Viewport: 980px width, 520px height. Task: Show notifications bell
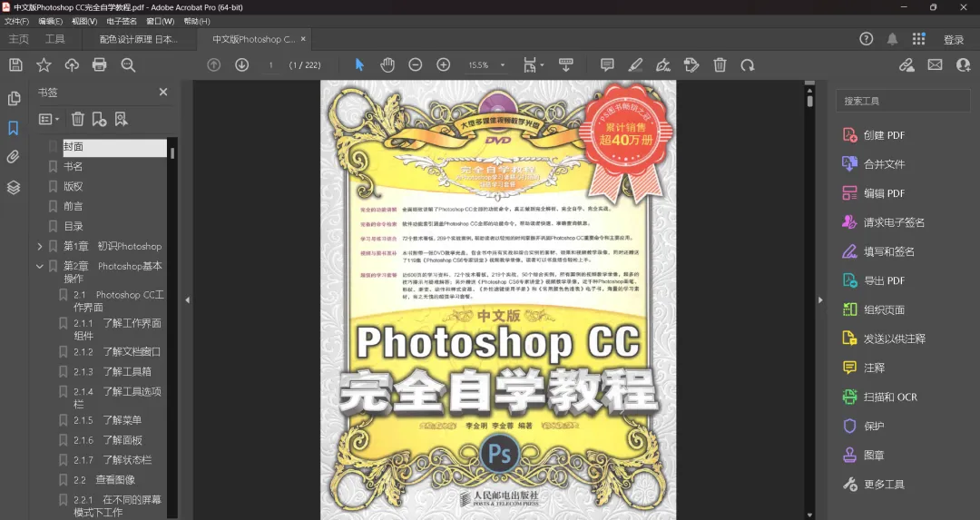(x=893, y=39)
